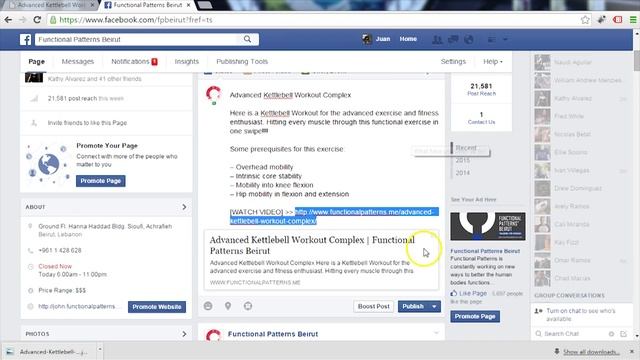Click the new message compose icon in chat
Viewport: 640px width, 360px height.
point(623,333)
